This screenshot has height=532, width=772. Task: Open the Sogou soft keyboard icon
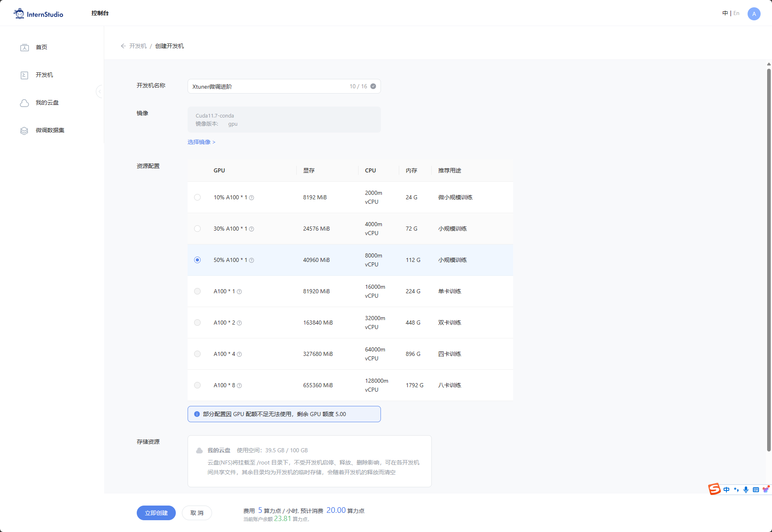(756, 490)
